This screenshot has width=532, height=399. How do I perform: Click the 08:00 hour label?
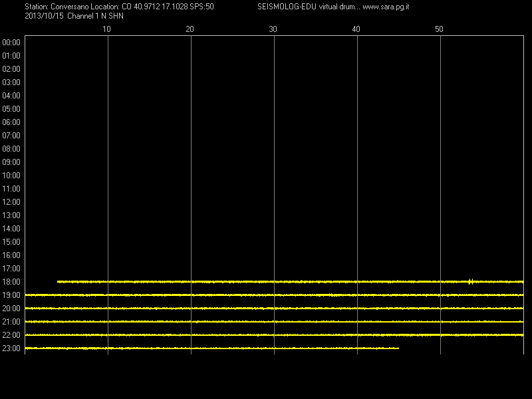coord(11,148)
